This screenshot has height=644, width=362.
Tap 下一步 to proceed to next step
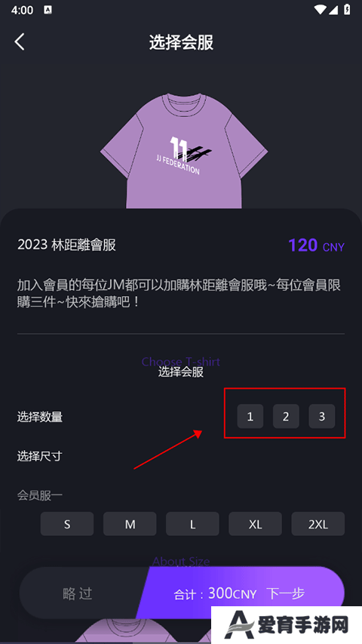pos(286,593)
